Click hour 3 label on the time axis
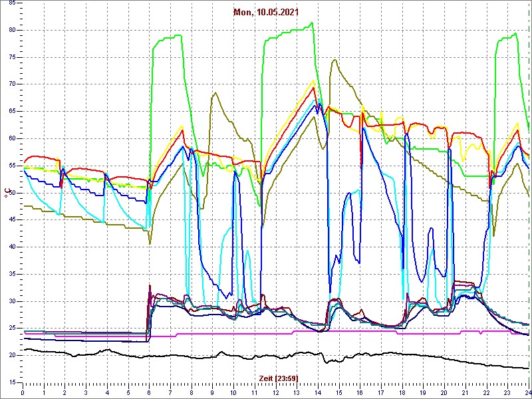 [x=86, y=392]
